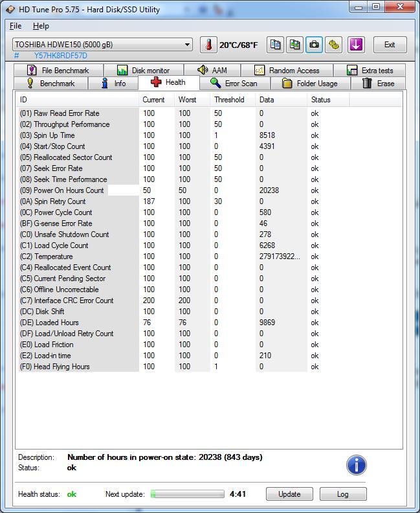The height and width of the screenshot is (513, 420).
Task: Open the File menu
Action: click(x=16, y=26)
